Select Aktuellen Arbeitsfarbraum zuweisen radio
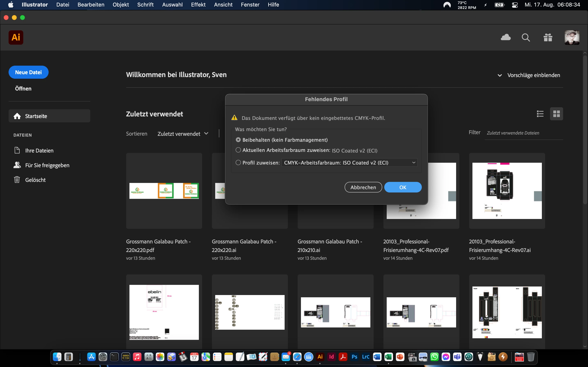 coord(238,150)
